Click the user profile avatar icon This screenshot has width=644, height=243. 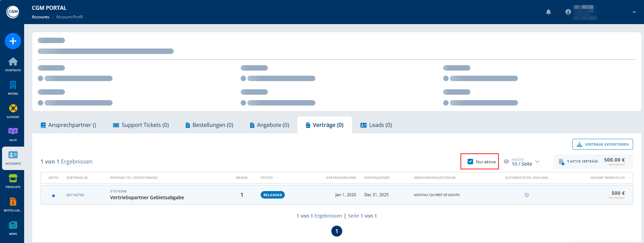[568, 12]
